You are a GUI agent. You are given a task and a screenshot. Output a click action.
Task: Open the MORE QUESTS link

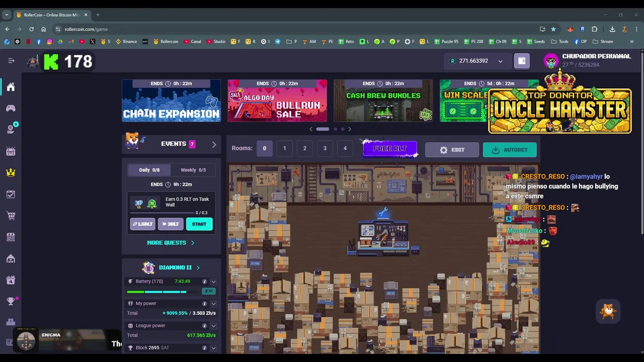171,243
